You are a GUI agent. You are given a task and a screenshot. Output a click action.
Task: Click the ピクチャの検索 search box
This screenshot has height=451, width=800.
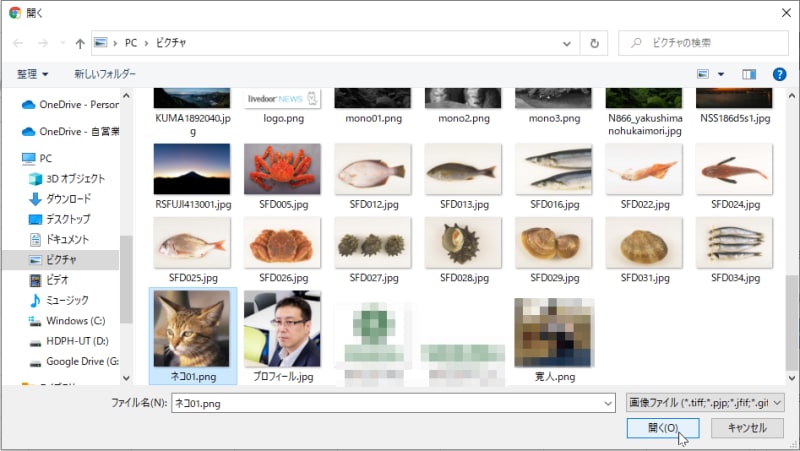[704, 43]
